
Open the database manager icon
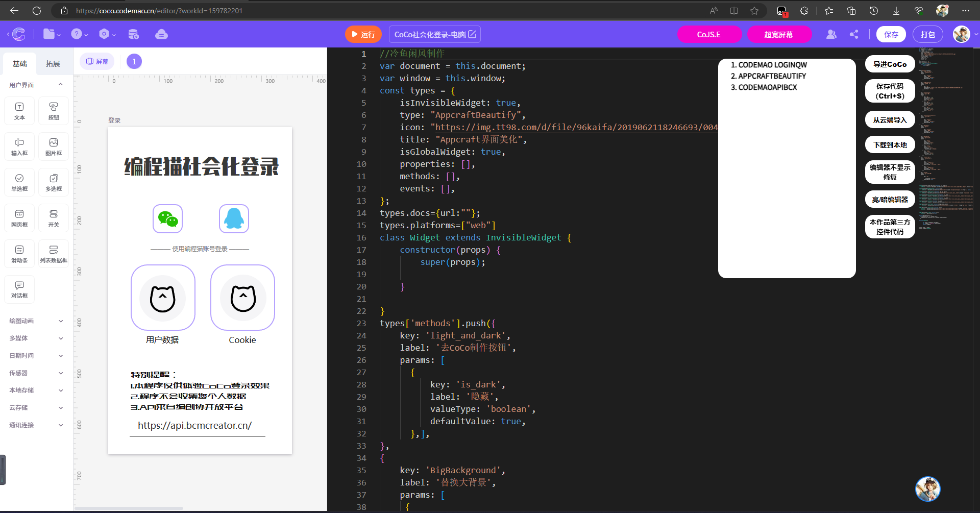click(x=133, y=34)
